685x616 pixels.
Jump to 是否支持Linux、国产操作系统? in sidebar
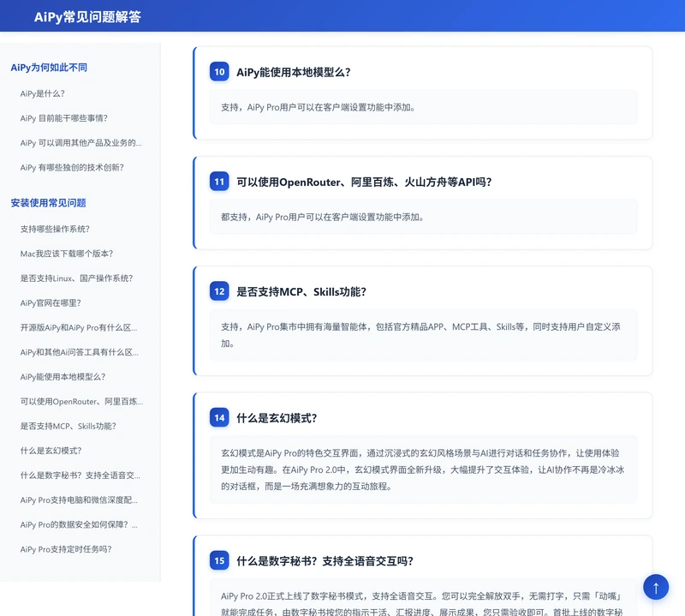pyautogui.click(x=76, y=278)
